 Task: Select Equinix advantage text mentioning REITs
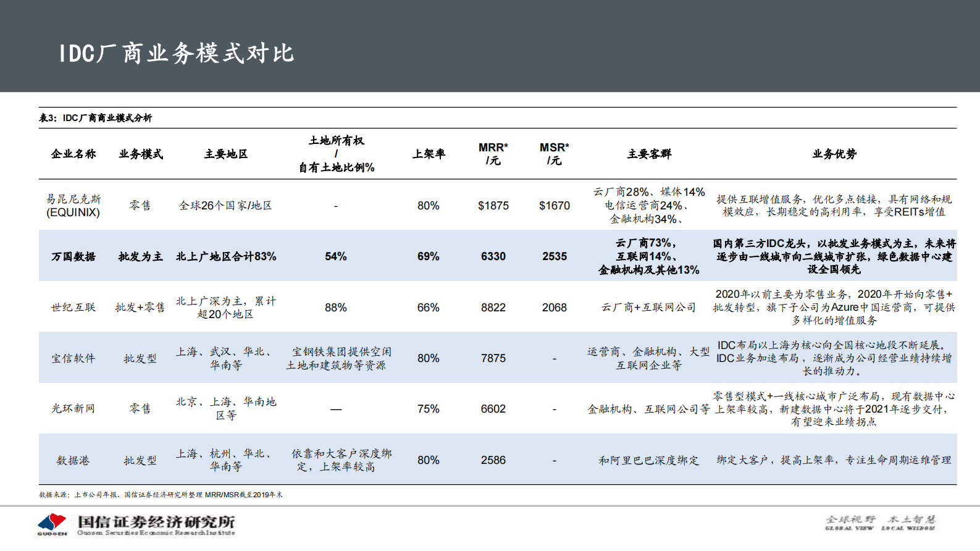tap(834, 206)
